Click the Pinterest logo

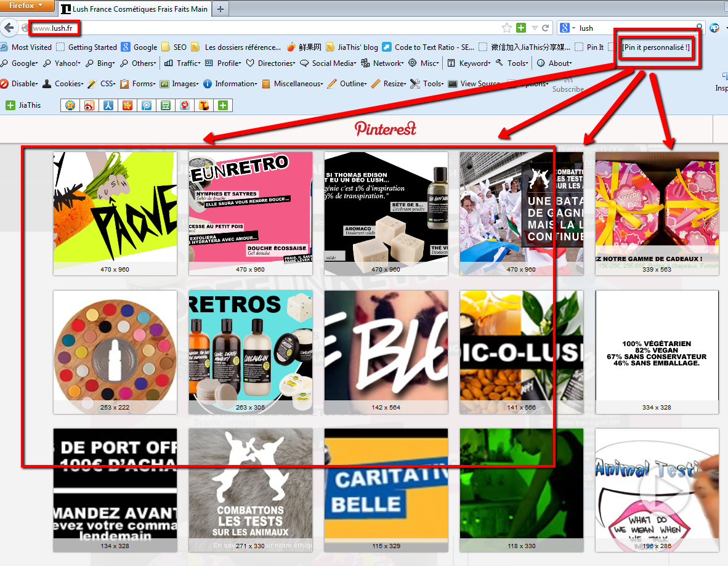[385, 128]
